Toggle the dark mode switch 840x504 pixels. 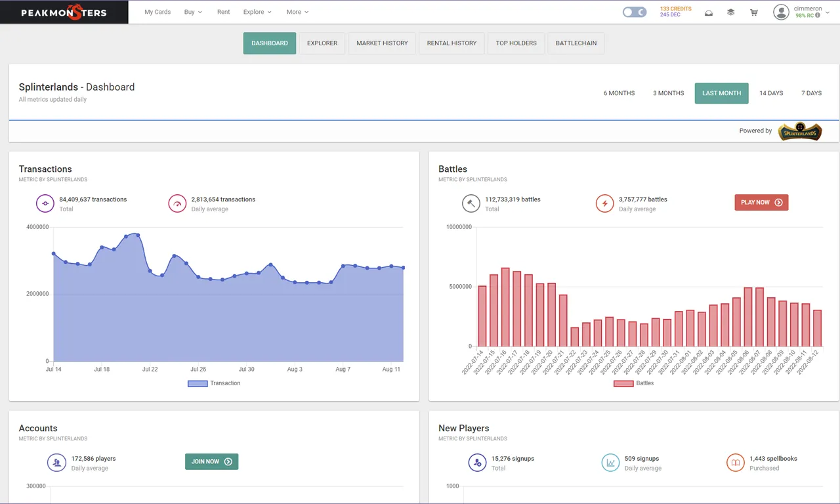click(635, 12)
